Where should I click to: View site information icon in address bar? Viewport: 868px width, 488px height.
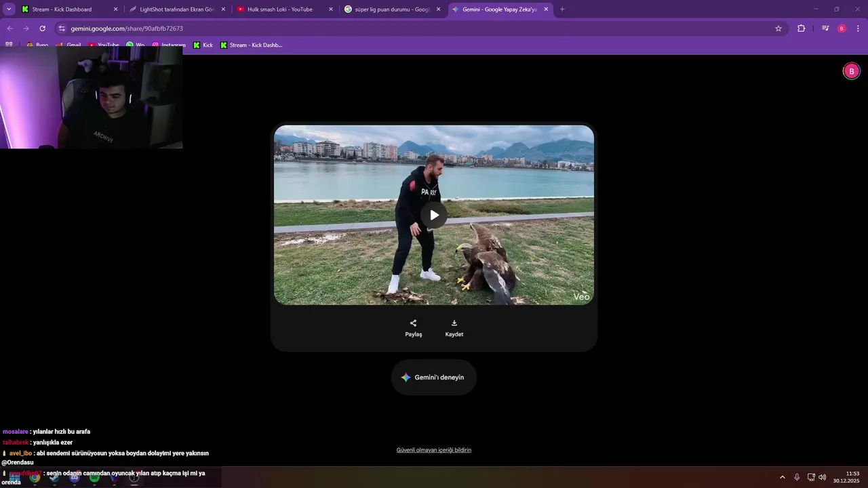coord(62,28)
